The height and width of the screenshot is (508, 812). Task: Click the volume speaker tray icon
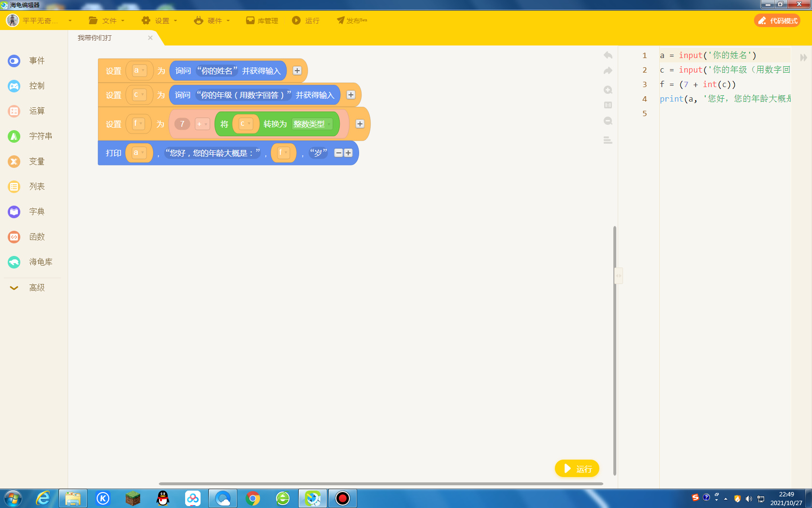tap(749, 499)
